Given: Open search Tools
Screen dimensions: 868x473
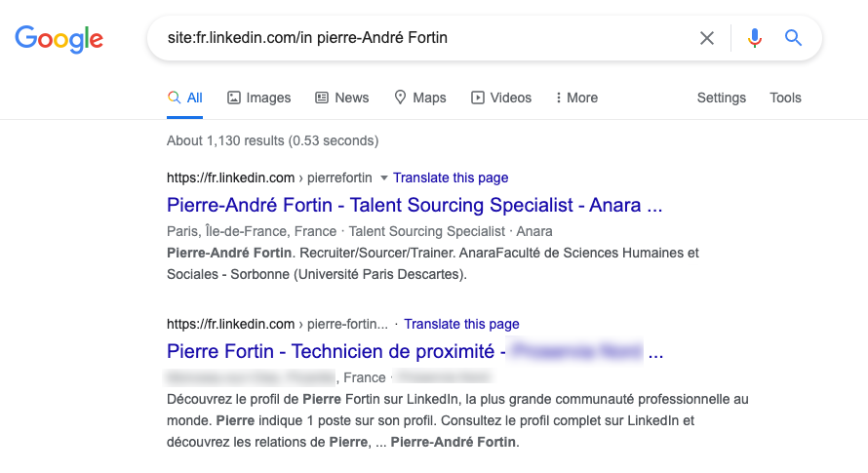Looking at the screenshot, I should tap(785, 99).
